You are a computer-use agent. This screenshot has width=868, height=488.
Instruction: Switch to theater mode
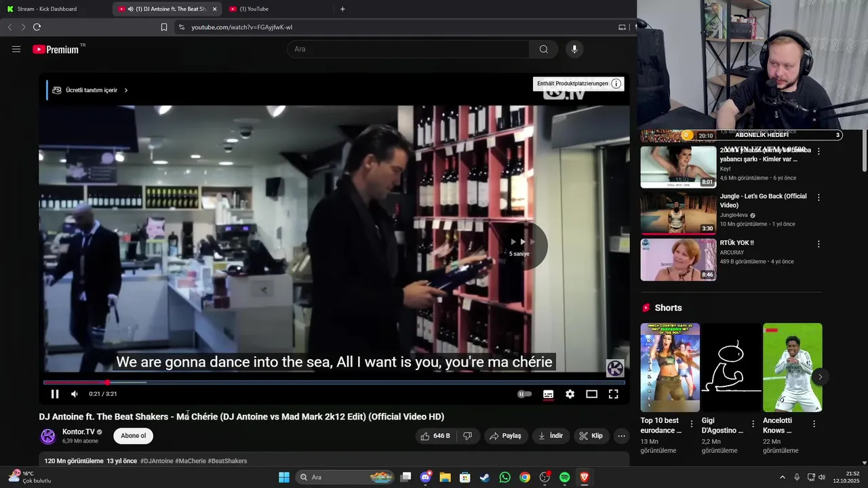tap(591, 394)
